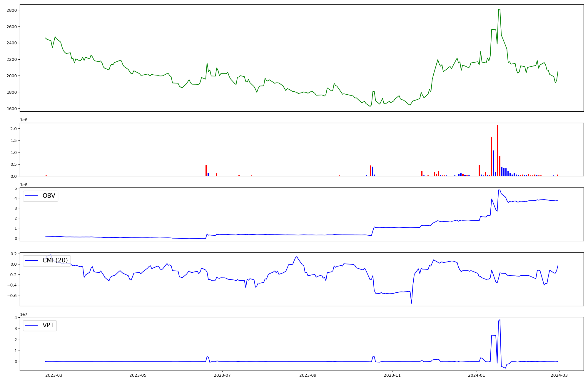Click the 2023-07 x-axis date label
Screen dimensions: 588x382
click(x=222, y=375)
